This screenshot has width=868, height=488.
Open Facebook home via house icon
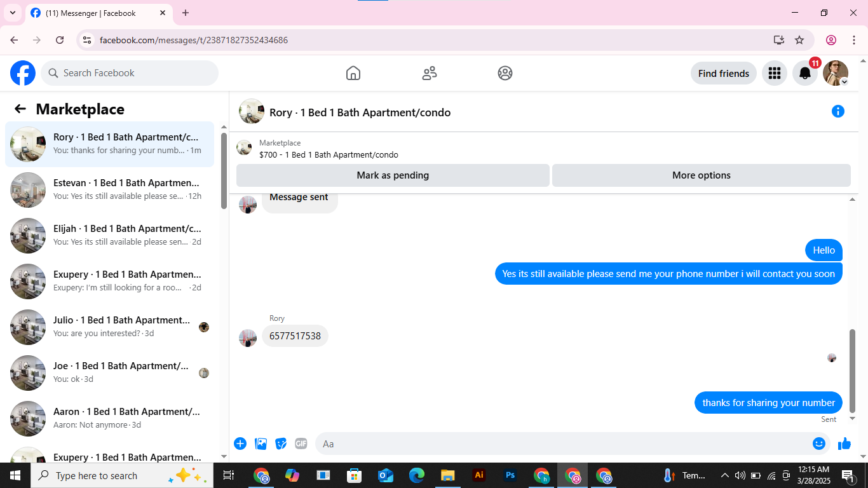[x=353, y=73]
